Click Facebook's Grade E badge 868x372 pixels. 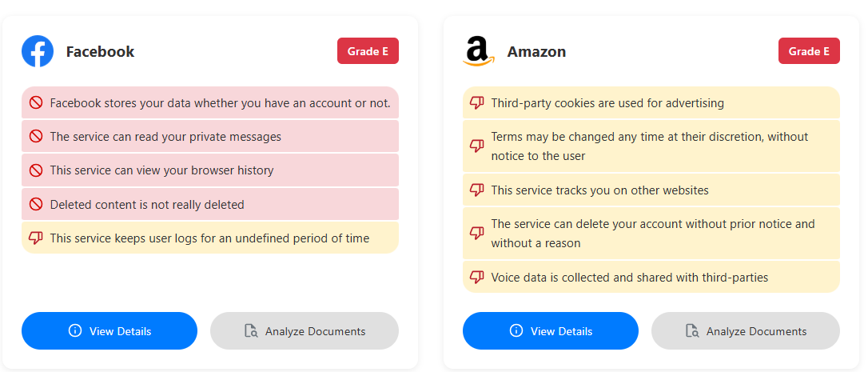click(x=368, y=51)
